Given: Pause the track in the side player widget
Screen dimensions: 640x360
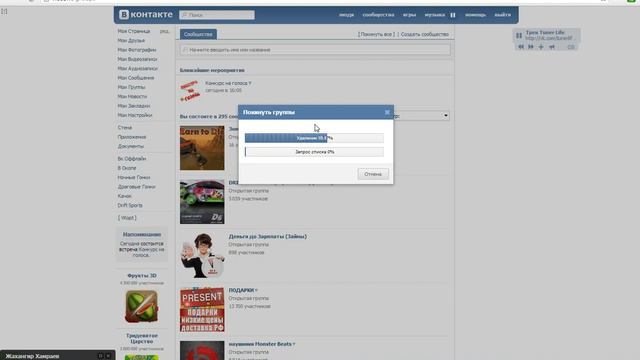Looking at the screenshot, I should point(519,36).
